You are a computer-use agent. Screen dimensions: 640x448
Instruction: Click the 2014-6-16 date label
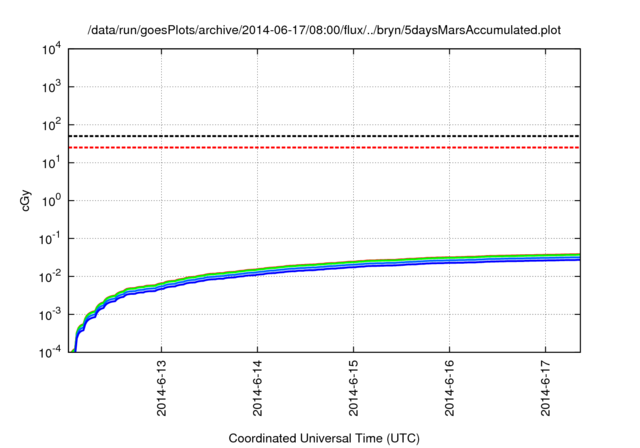tap(449, 388)
